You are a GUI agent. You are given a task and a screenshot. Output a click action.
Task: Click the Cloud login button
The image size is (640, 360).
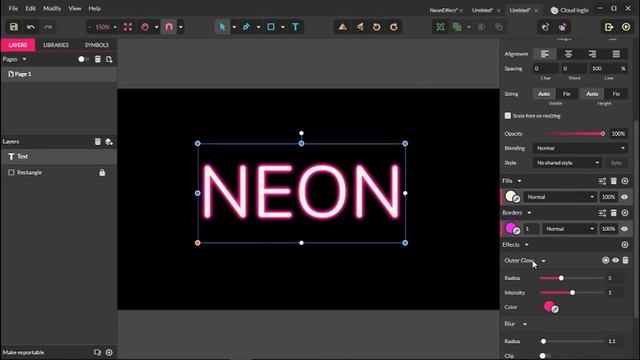tap(570, 10)
